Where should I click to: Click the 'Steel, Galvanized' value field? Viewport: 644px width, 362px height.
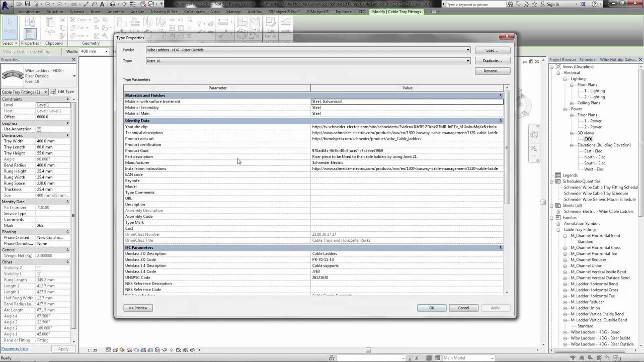click(407, 102)
